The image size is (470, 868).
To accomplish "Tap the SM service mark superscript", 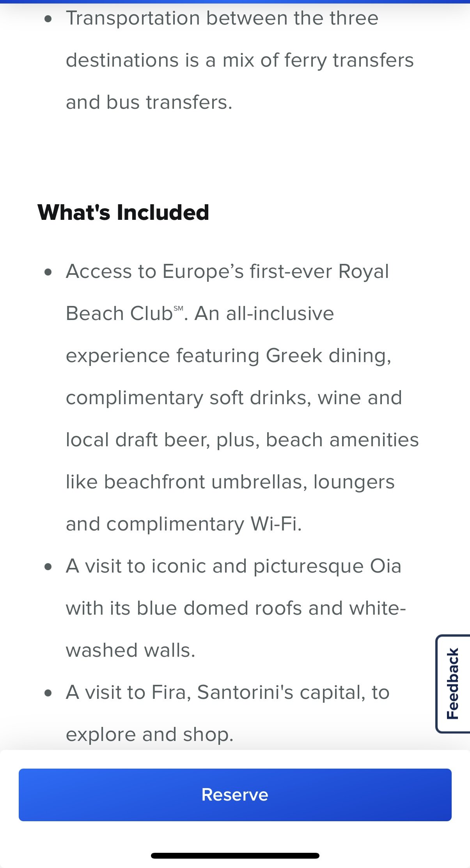I will 178,308.
